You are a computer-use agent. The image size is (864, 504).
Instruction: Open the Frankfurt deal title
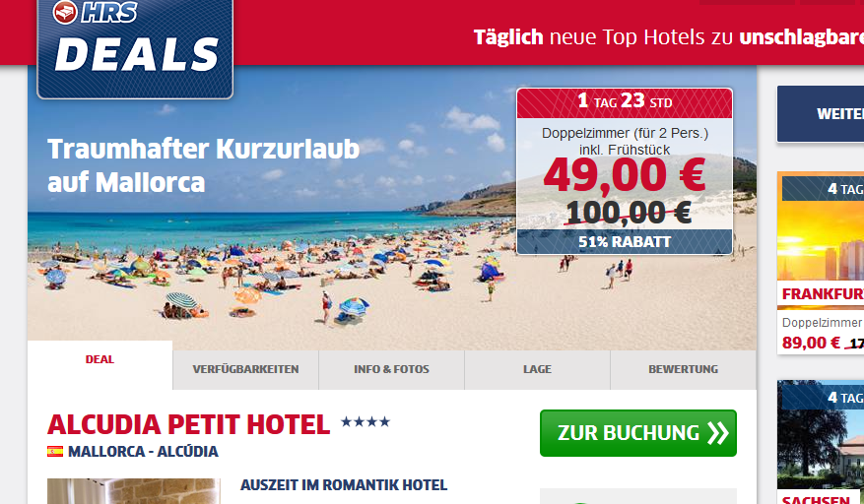tap(823, 294)
